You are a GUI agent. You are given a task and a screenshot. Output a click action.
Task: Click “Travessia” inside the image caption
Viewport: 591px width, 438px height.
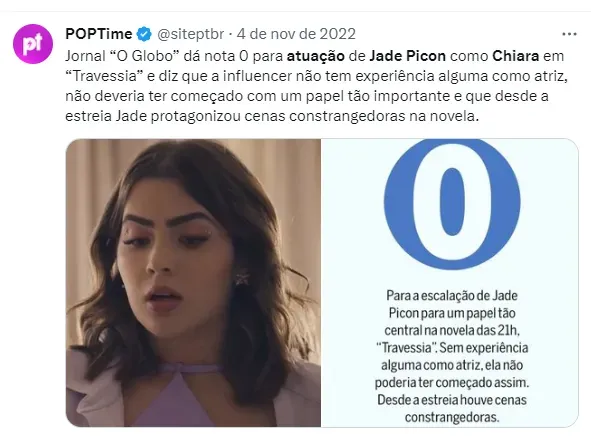pyautogui.click(x=406, y=348)
